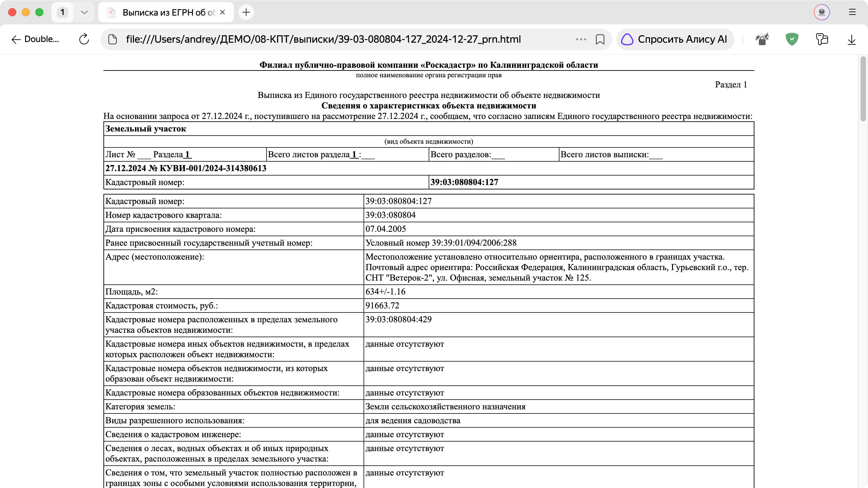Click the object number 39:03:080804:429

[x=398, y=320]
